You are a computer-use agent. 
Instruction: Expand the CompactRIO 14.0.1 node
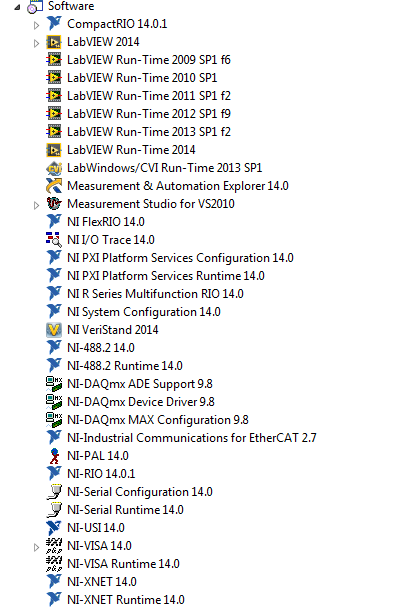coord(37,25)
